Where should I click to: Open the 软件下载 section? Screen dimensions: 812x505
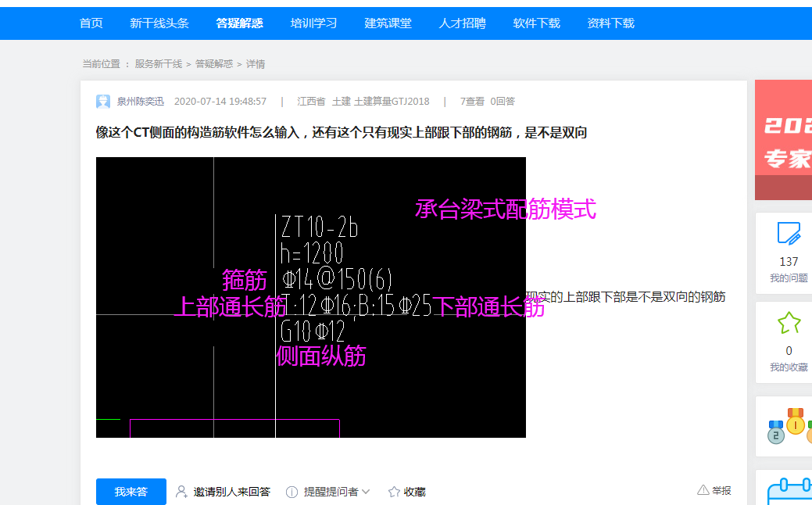(536, 23)
